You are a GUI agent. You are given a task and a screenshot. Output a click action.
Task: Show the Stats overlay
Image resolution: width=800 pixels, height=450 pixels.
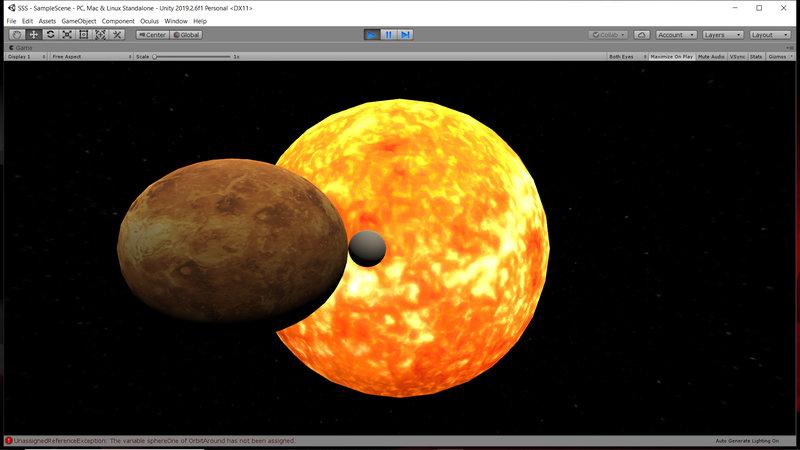click(x=756, y=57)
